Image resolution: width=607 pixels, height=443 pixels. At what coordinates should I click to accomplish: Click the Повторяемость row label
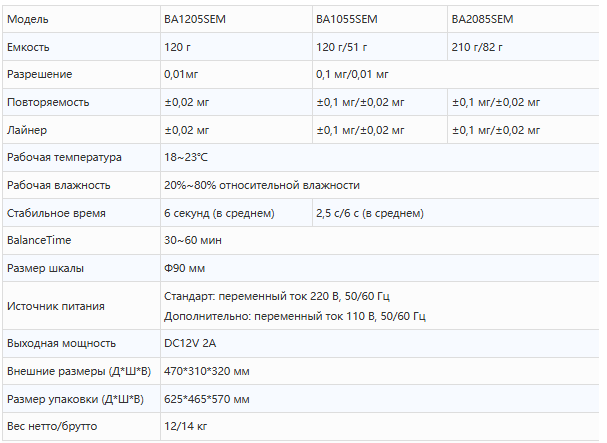48,102
